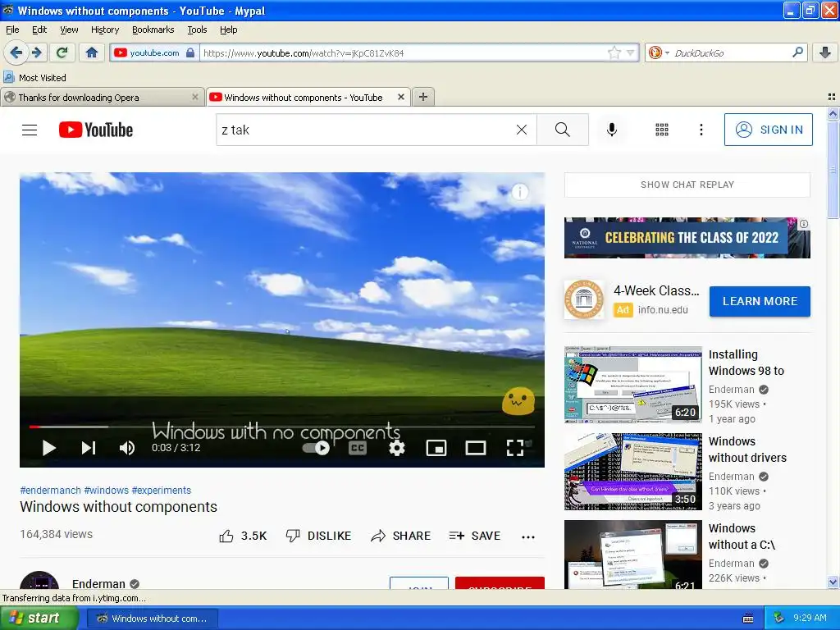840x630 pixels.
Task: Go forward with the browser forward arrow
Action: tap(37, 52)
